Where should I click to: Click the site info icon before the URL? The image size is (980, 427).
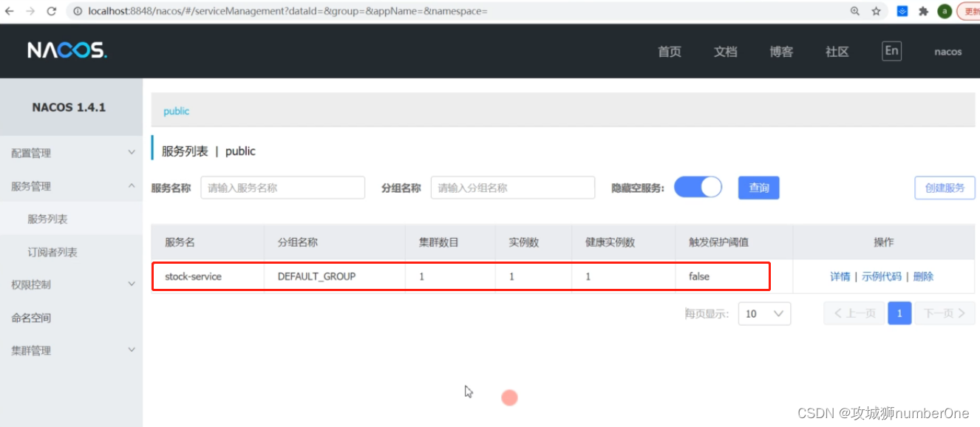pos(78,11)
